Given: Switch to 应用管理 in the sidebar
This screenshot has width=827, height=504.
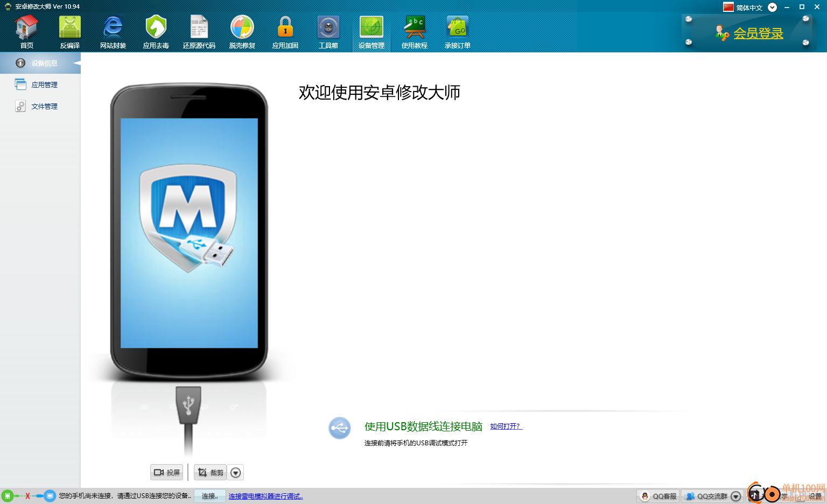Looking at the screenshot, I should click(40, 85).
